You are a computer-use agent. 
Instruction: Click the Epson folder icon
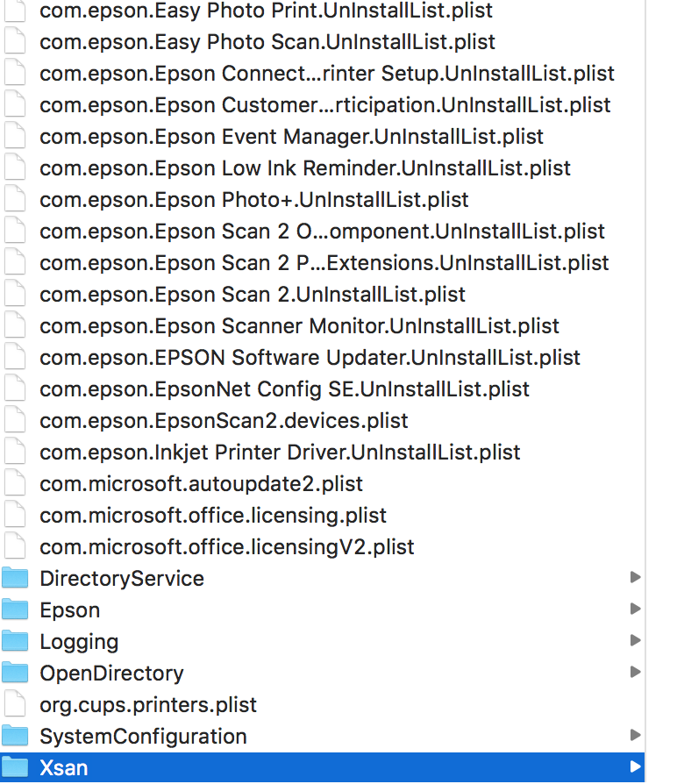coord(15,610)
